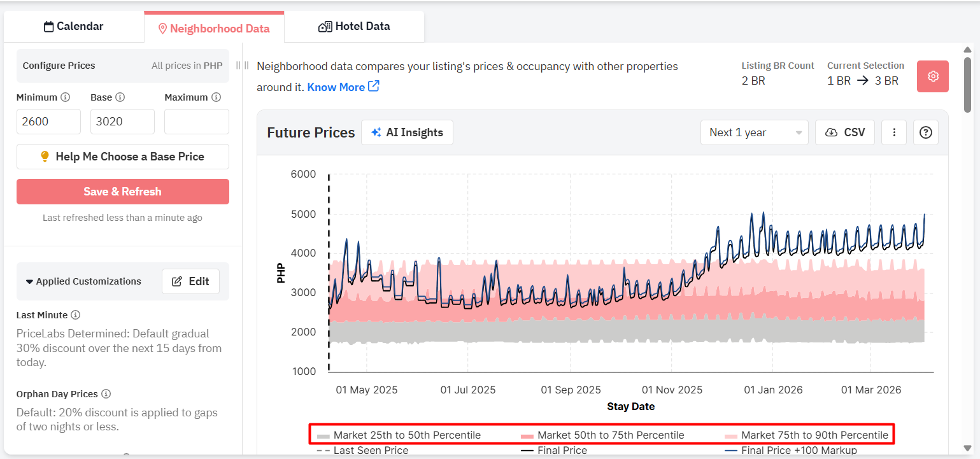Viewport: 980px width, 459px height.
Task: Switch to the Calendar tab
Action: [73, 27]
